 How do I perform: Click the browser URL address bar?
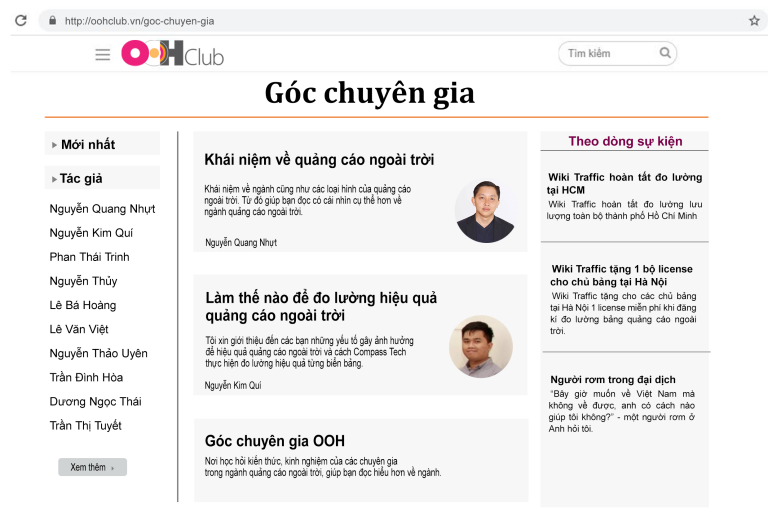(400, 20)
